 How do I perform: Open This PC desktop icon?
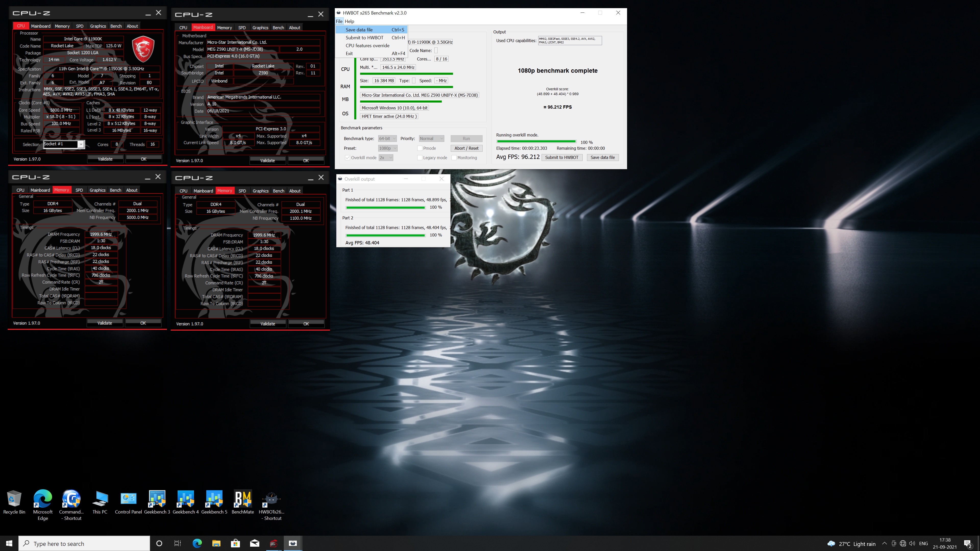pos(100,502)
